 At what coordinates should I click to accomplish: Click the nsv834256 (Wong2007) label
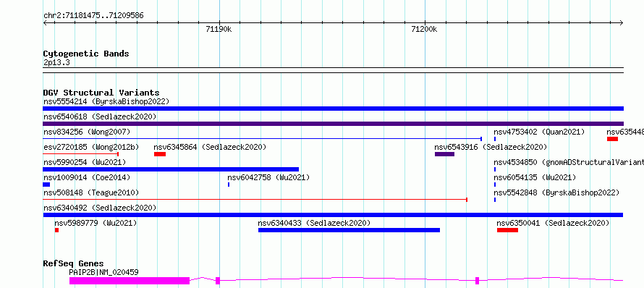pos(87,132)
